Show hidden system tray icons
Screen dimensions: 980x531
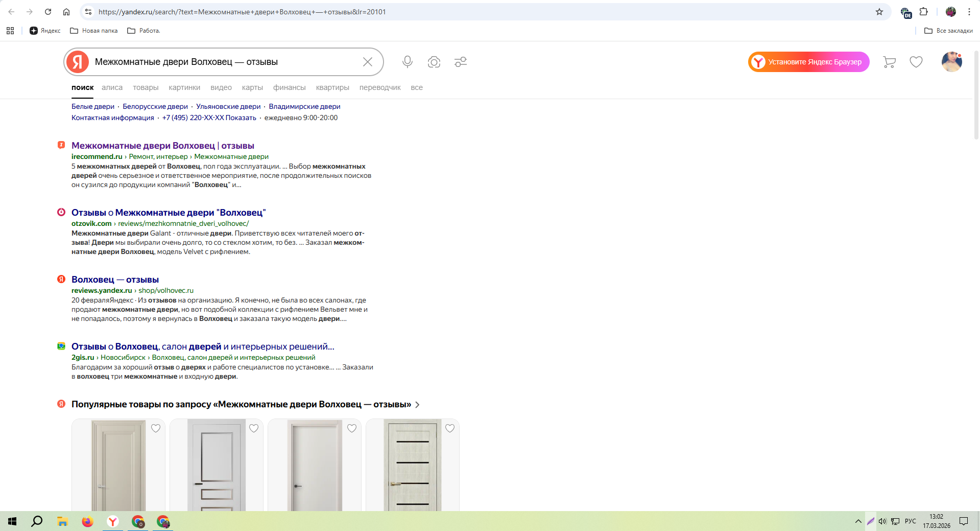[x=858, y=521]
